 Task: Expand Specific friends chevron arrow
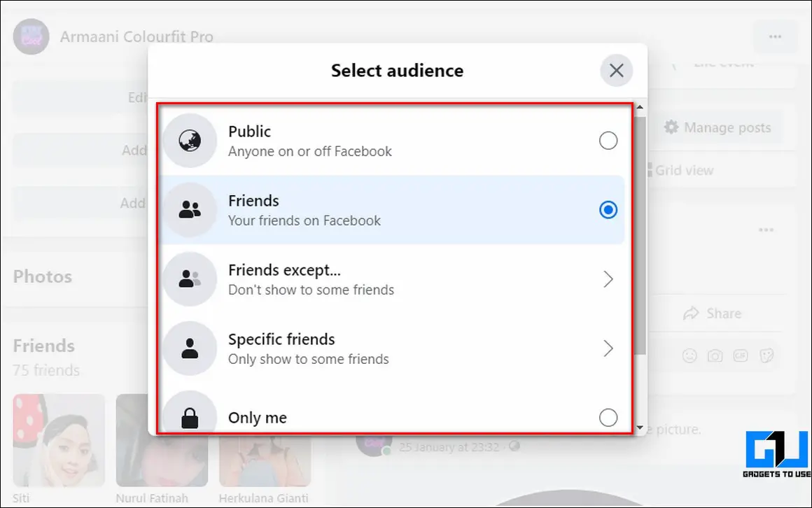coord(608,348)
